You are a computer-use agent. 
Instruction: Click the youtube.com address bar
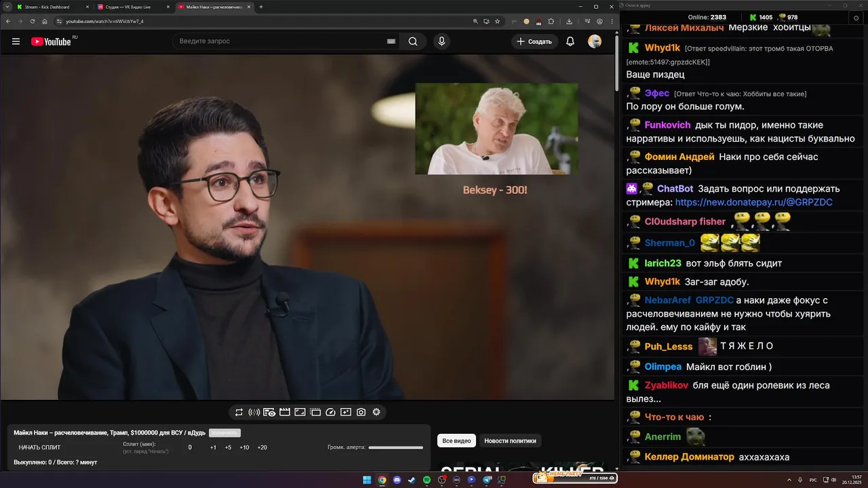point(264,21)
